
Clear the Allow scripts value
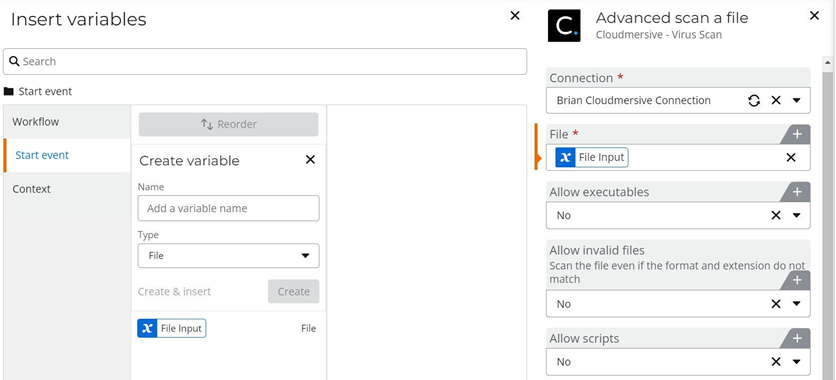(776, 362)
